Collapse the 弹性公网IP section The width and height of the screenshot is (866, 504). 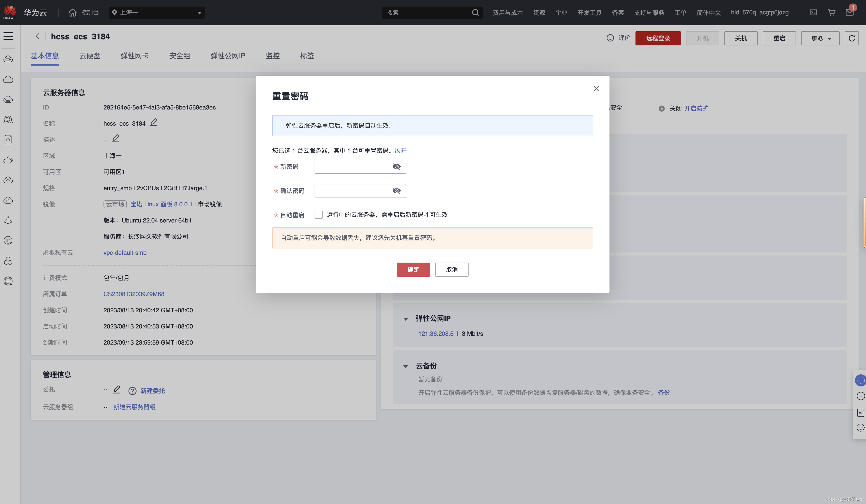tap(405, 319)
